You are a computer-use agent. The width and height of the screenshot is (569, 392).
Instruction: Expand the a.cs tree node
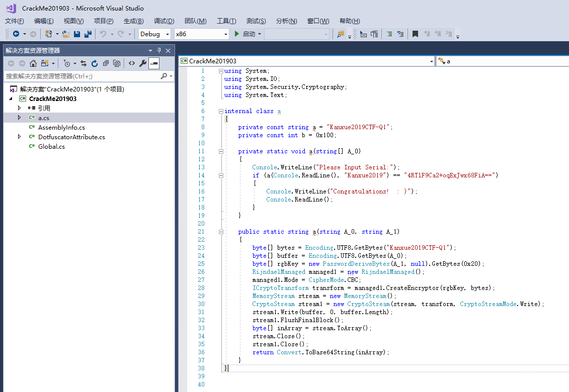(20, 118)
